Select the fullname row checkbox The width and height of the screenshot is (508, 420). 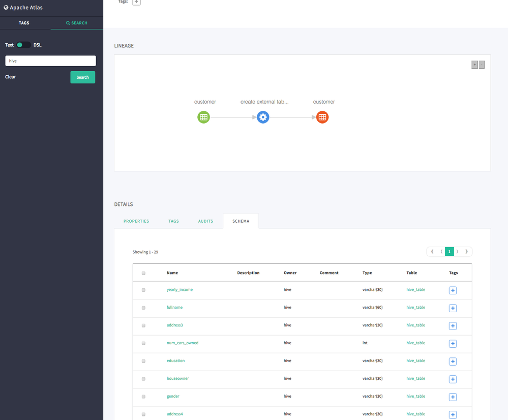click(x=143, y=308)
